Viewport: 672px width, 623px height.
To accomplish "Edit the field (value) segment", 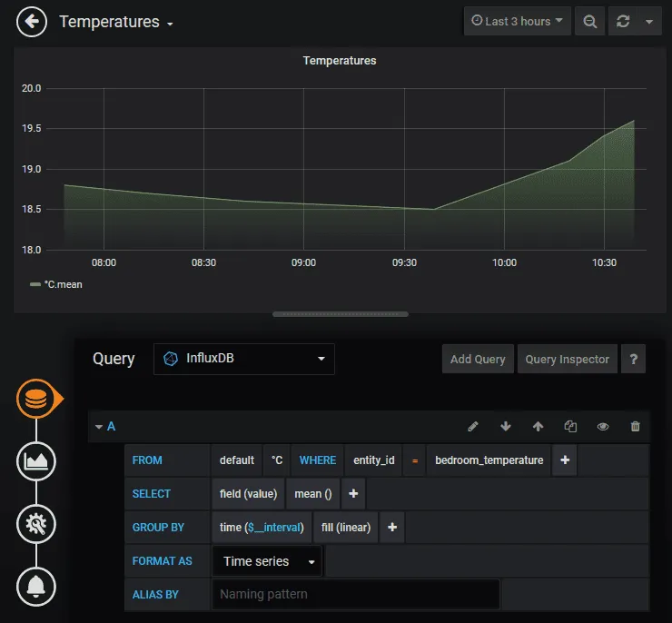I will coord(248,494).
